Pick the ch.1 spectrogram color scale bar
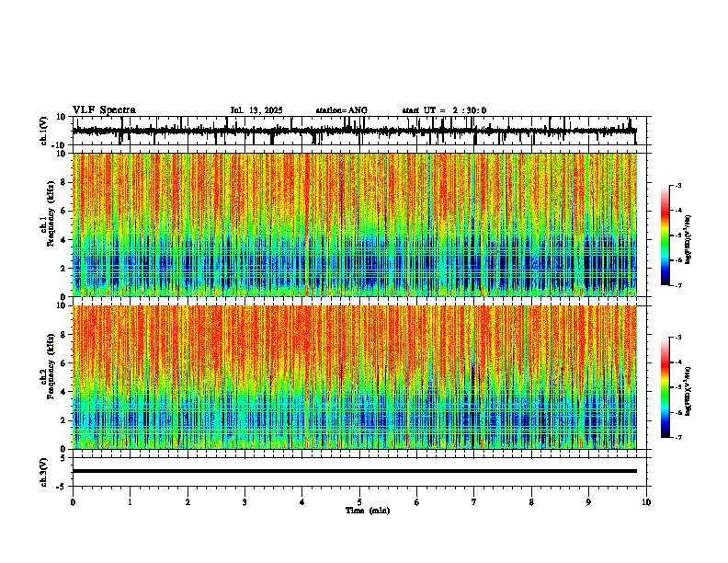This screenshot has height=563, width=728. pyautogui.click(x=665, y=236)
